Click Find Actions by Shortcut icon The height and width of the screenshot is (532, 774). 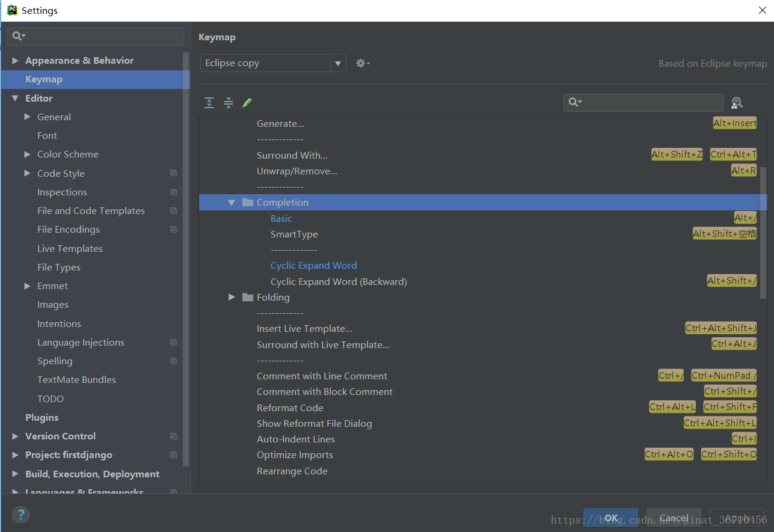[x=737, y=103]
